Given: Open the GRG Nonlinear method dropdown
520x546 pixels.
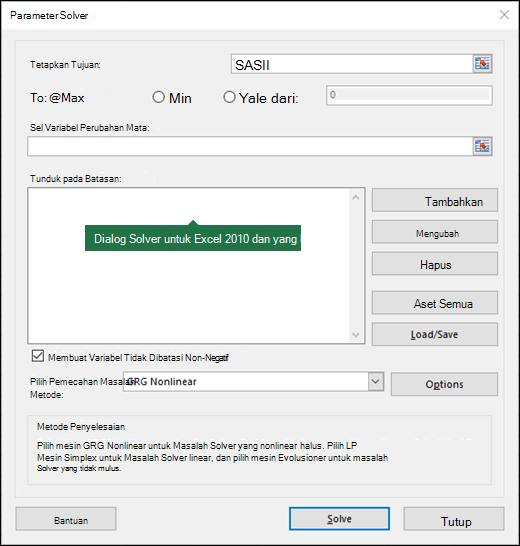Looking at the screenshot, I should [375, 381].
